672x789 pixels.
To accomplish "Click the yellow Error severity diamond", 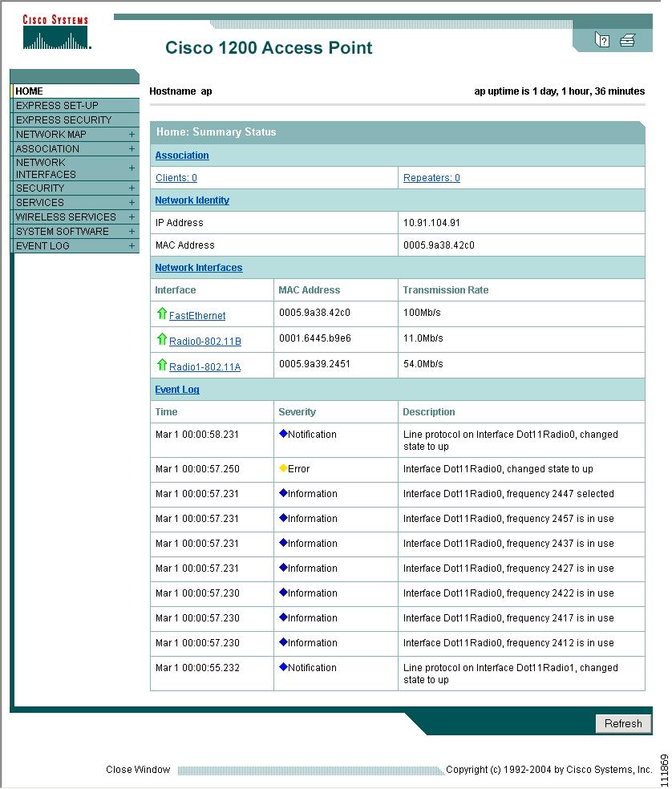I will [x=283, y=468].
